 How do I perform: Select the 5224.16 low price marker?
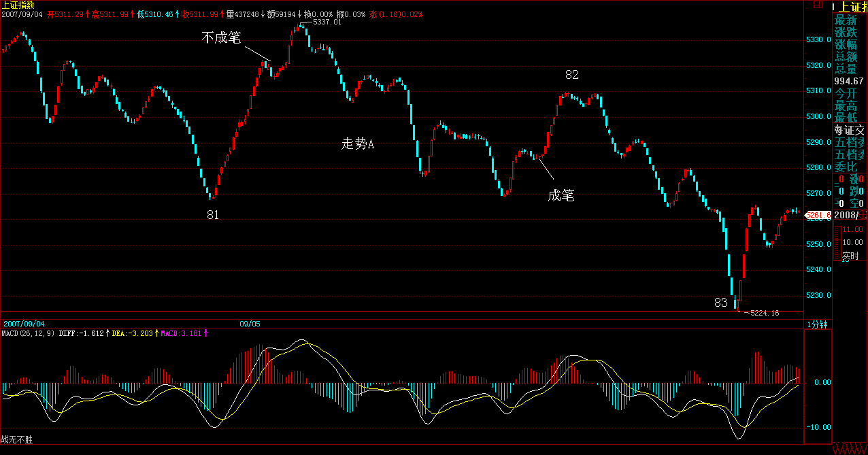762,313
